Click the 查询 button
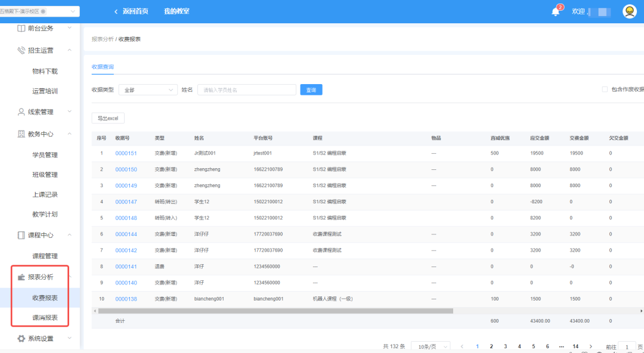Screen dimensions: 644x353 tap(311, 90)
